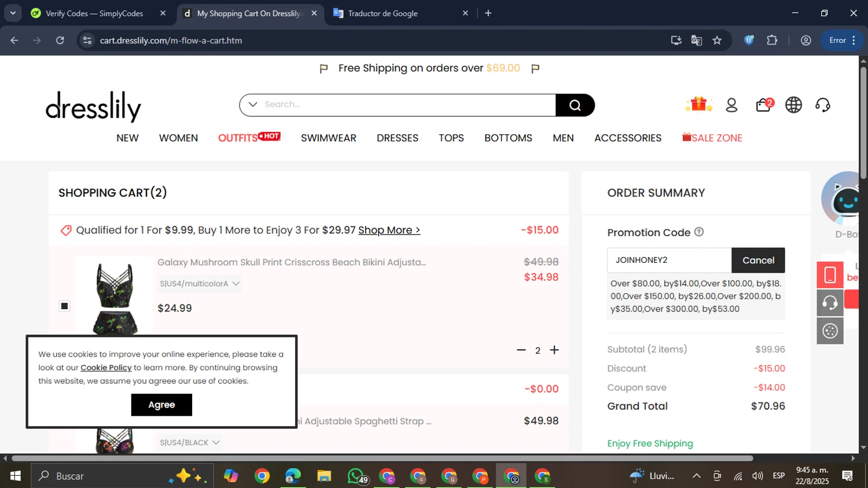This screenshot has width=868, height=488.
Task: Open the SWIMWEAR menu item
Action: [x=329, y=138]
